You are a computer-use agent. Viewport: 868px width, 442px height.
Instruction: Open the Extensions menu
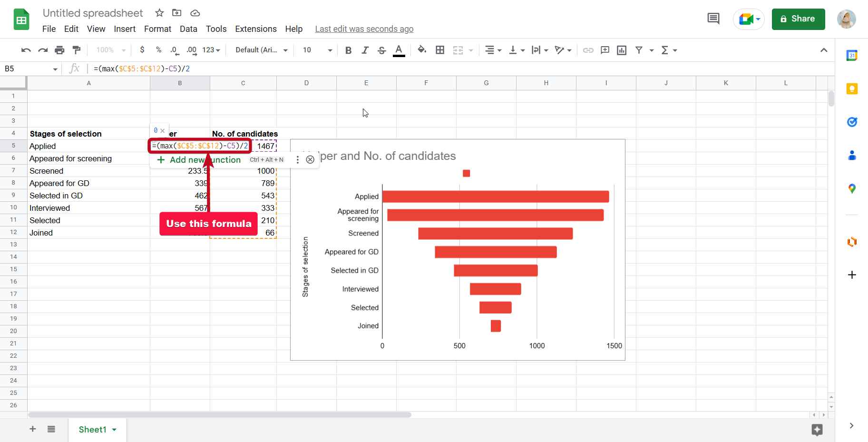(x=256, y=29)
